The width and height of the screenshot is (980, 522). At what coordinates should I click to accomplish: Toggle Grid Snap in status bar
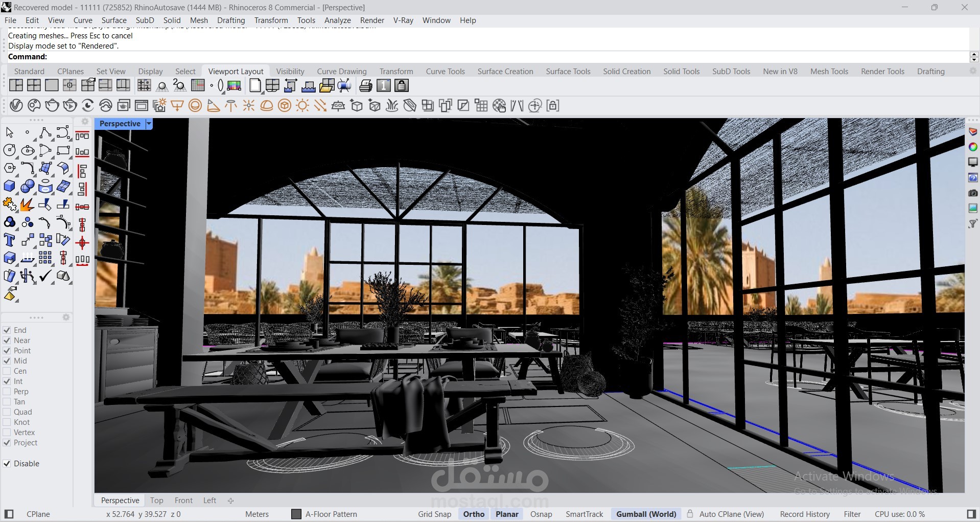(x=435, y=514)
